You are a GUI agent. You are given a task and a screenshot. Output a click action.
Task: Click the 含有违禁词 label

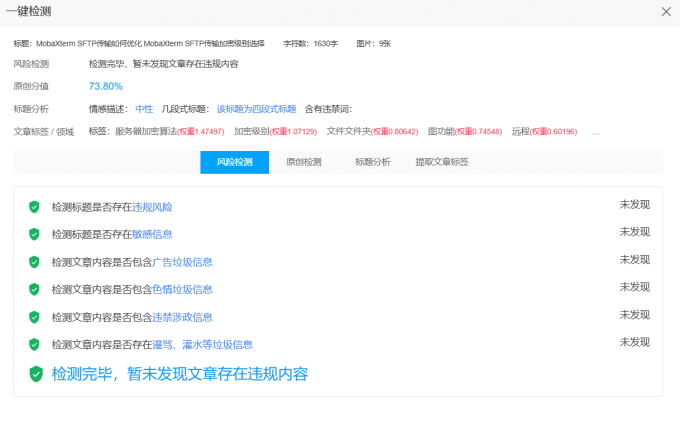328,109
